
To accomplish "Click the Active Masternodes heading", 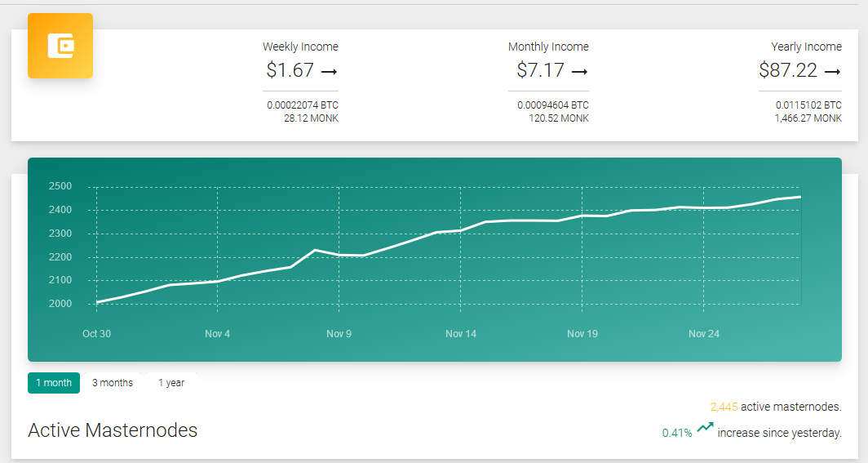I will coord(113,430).
